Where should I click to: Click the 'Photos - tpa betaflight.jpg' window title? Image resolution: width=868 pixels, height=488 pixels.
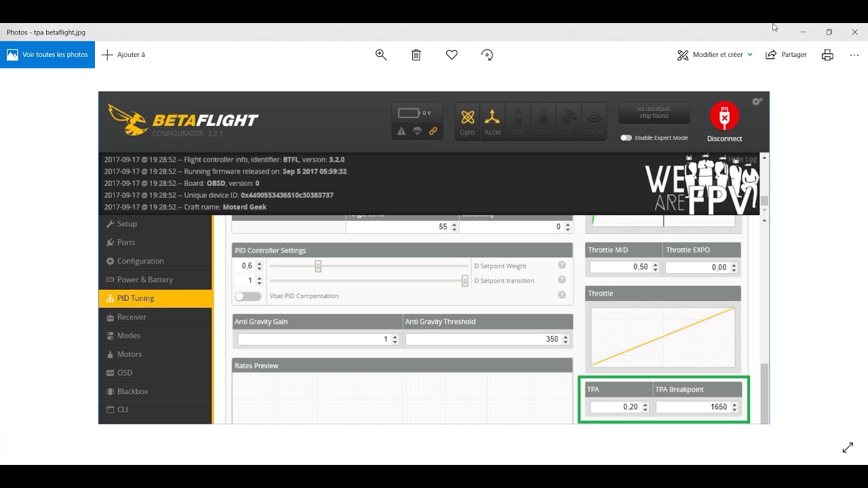46,32
